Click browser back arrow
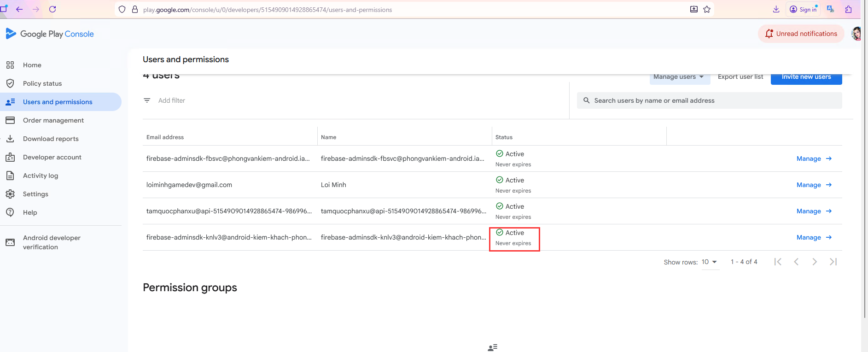This screenshot has width=868, height=352. tap(19, 9)
